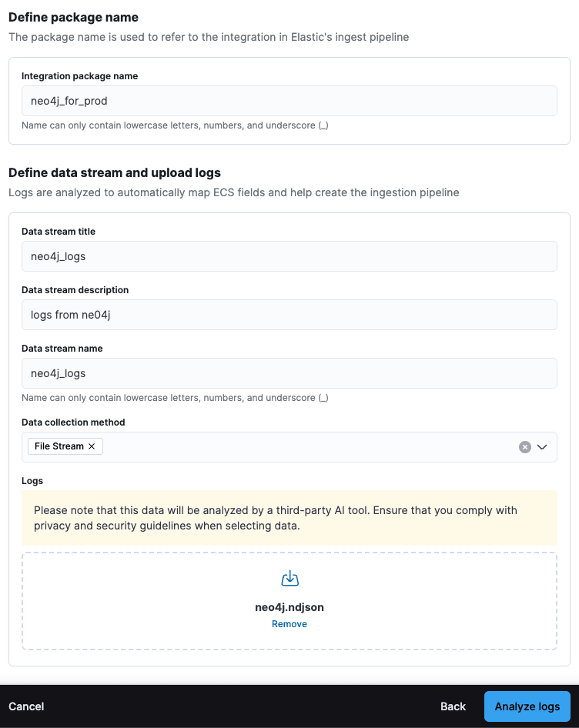579x728 pixels.
Task: Clear all collection methods with the circular x icon
Action: (524, 446)
